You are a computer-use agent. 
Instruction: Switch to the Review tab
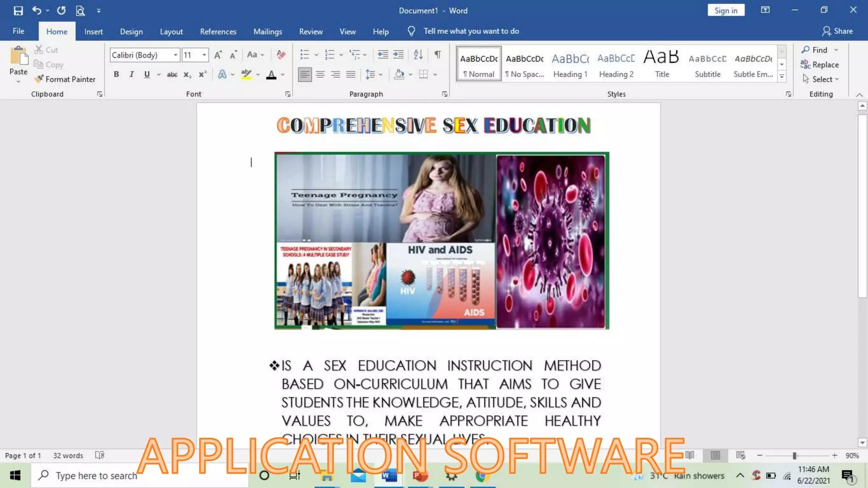tap(311, 31)
